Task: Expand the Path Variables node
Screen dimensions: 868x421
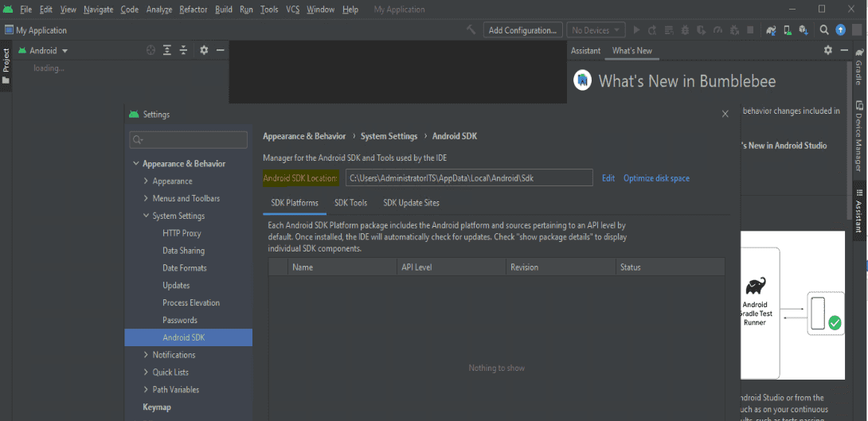Action: [147, 389]
